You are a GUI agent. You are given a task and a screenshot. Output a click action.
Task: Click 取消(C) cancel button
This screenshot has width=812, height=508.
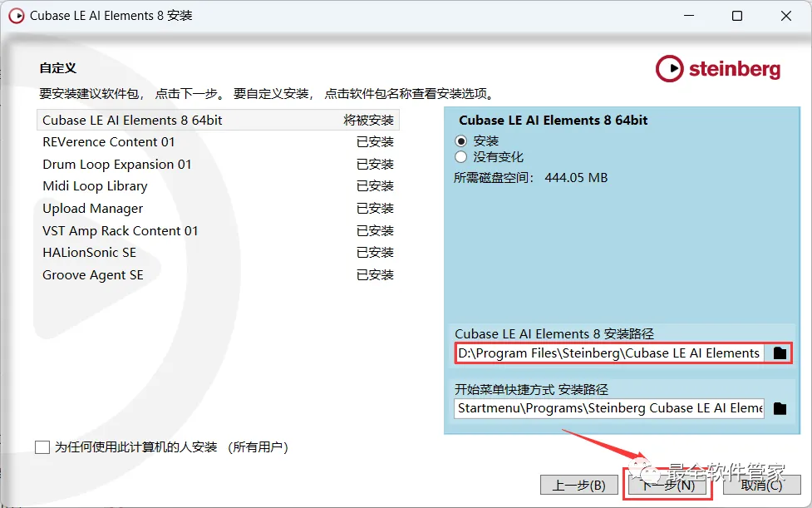(x=761, y=486)
